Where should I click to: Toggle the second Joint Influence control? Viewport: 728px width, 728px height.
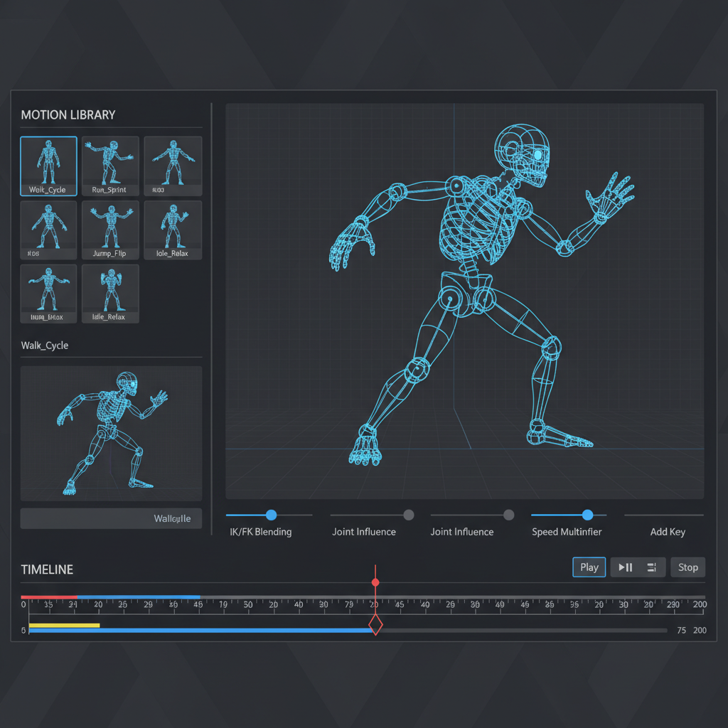point(508,515)
